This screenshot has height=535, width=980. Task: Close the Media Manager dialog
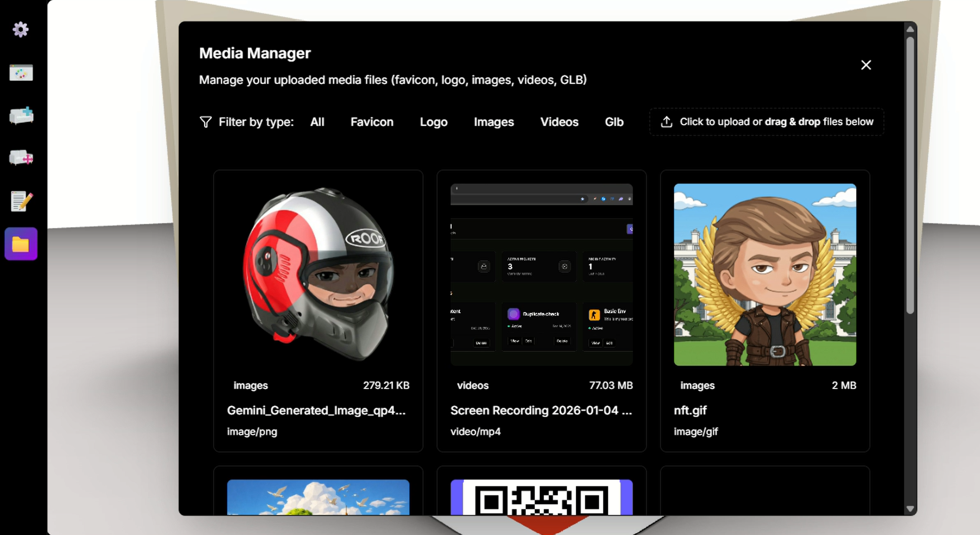pos(866,65)
